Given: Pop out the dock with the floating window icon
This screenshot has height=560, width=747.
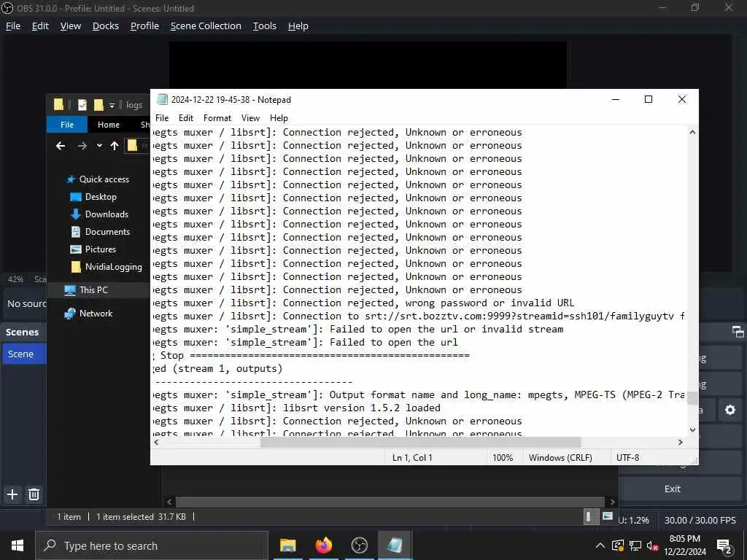Looking at the screenshot, I should (x=738, y=332).
